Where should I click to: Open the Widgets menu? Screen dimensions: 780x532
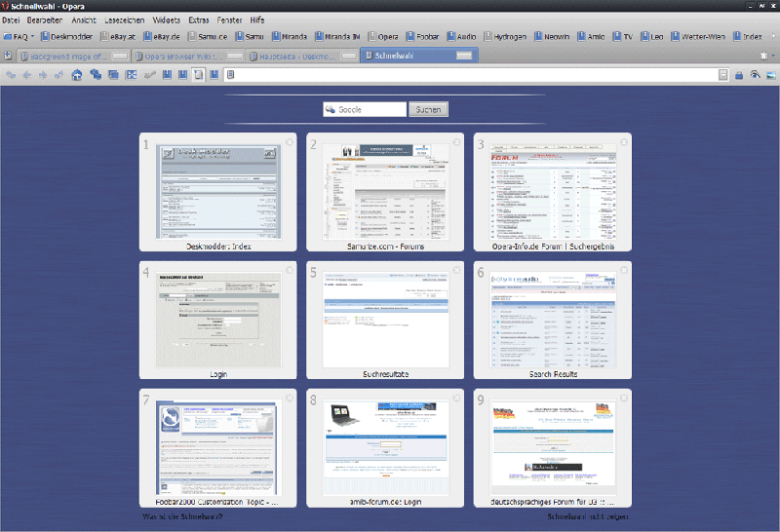click(x=166, y=20)
